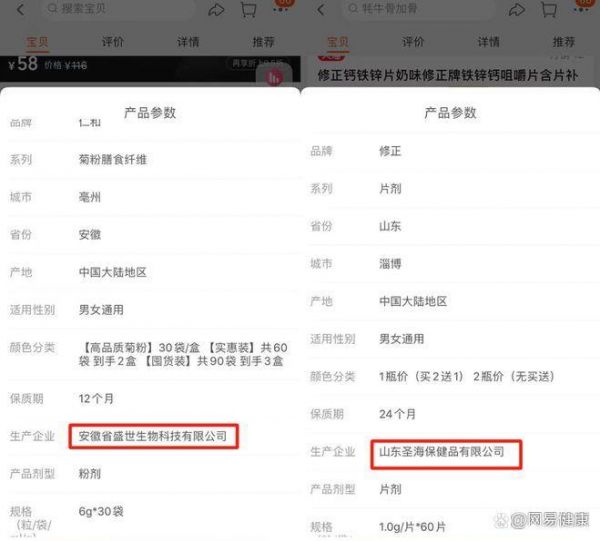The width and height of the screenshot is (600, 541).
Task: Tap back arrow beside 牦牛骨加骨 search box
Action: pyautogui.click(x=321, y=9)
